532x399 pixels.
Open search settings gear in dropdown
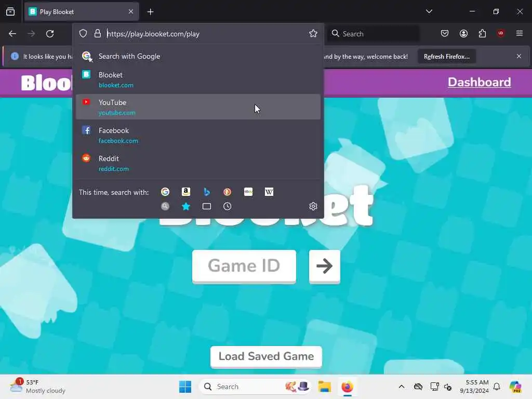[x=313, y=206]
